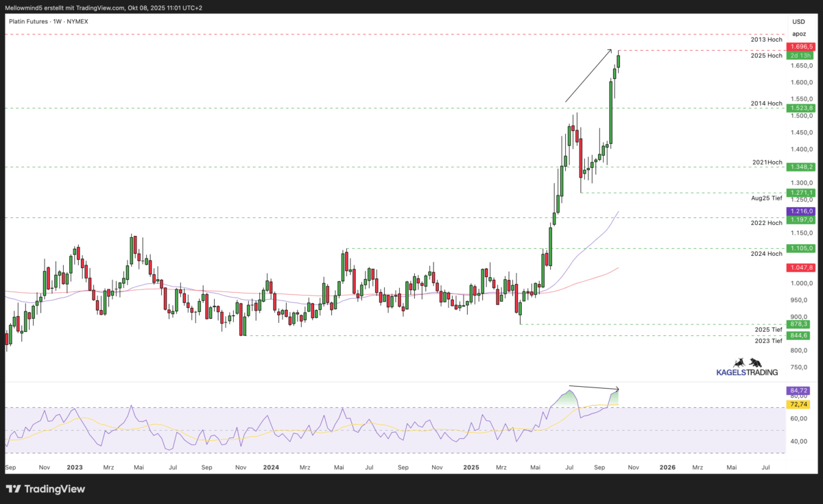Screen dimensions: 823x504
Task: Click the green 2d 13h countdown tag
Action: tap(800, 56)
